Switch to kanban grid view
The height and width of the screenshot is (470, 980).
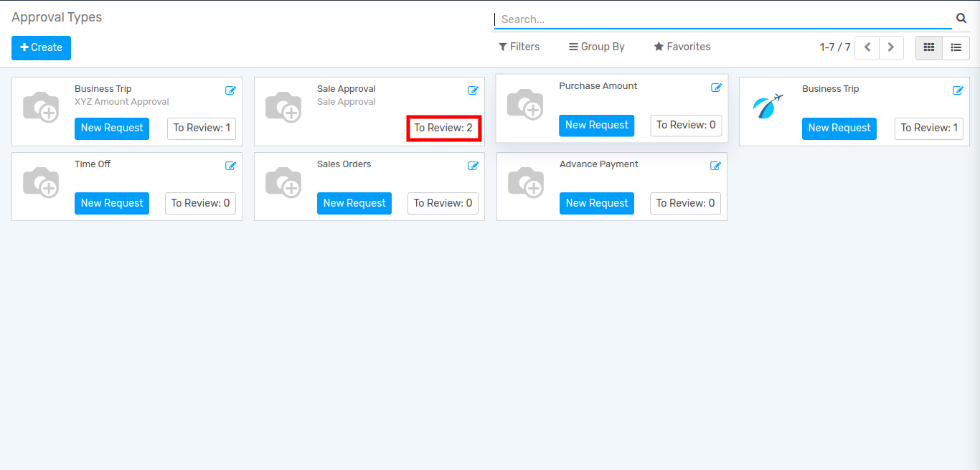929,47
